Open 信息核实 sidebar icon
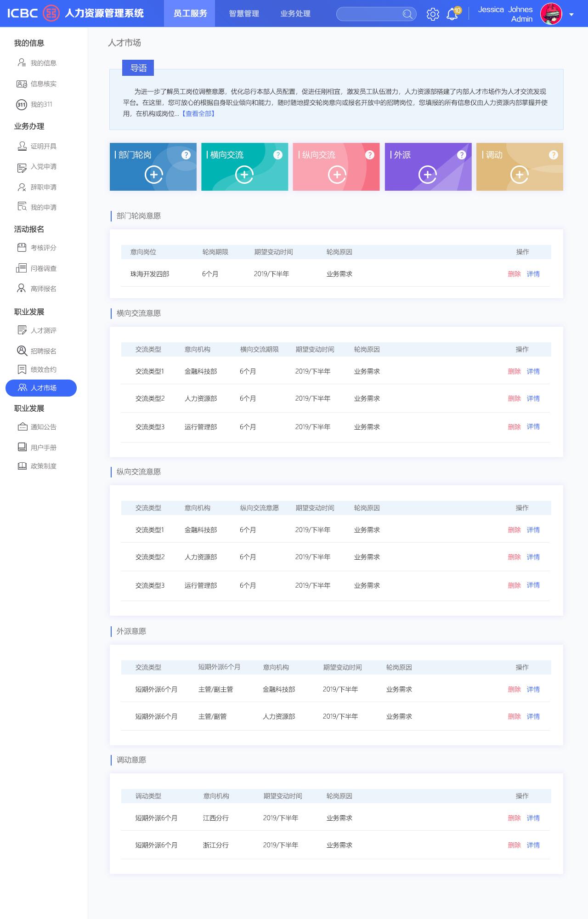Screen dimensions: 588x919 [22, 84]
